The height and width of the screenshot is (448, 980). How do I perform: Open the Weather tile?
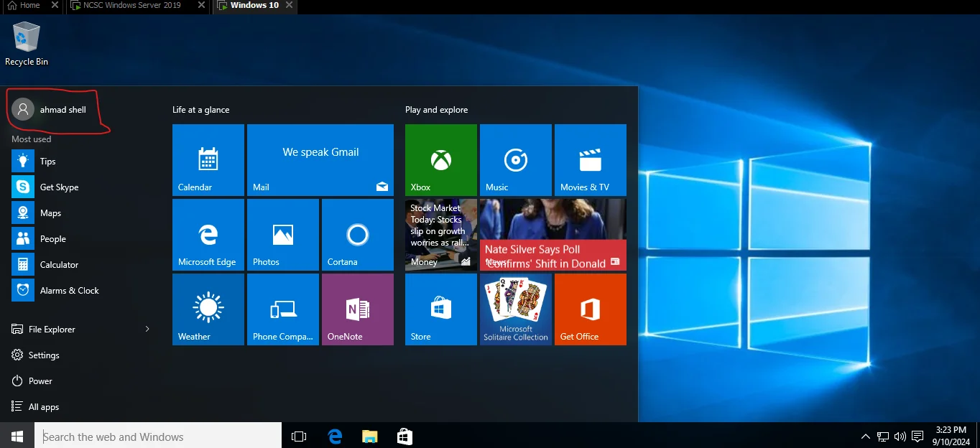208,309
